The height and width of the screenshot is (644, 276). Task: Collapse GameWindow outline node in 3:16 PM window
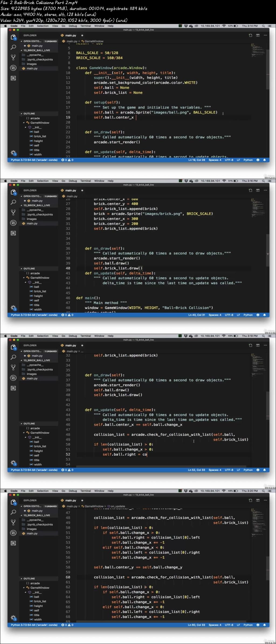pyautogui.click(x=24, y=278)
